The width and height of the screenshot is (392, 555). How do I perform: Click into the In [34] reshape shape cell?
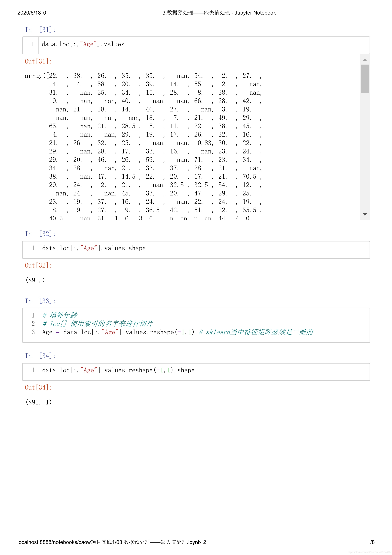coord(196,372)
